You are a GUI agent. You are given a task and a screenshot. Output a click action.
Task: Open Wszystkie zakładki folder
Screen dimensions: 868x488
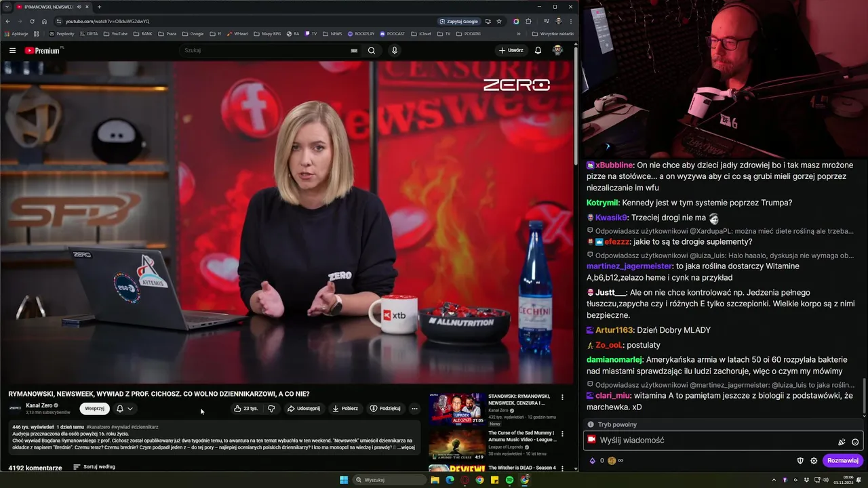pos(553,33)
